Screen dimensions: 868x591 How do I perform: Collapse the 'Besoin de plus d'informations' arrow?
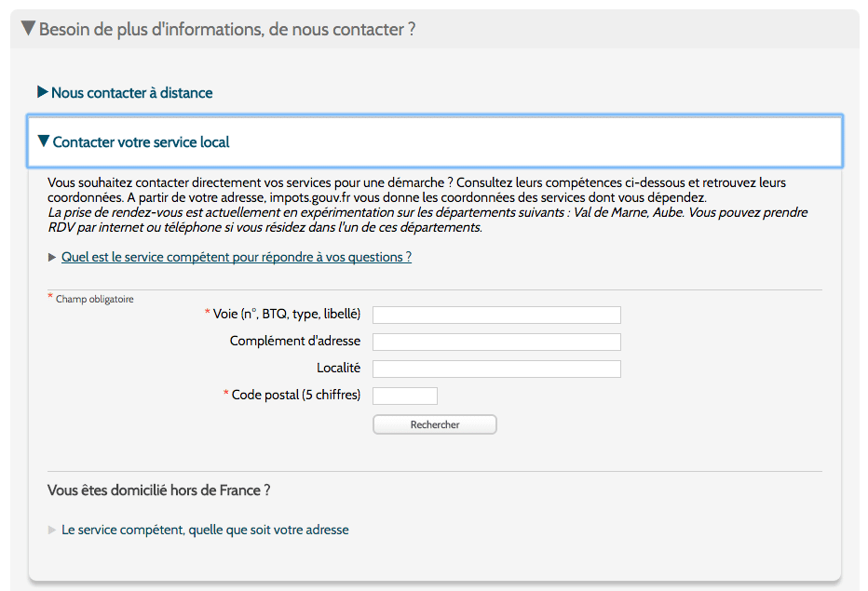coord(29,28)
